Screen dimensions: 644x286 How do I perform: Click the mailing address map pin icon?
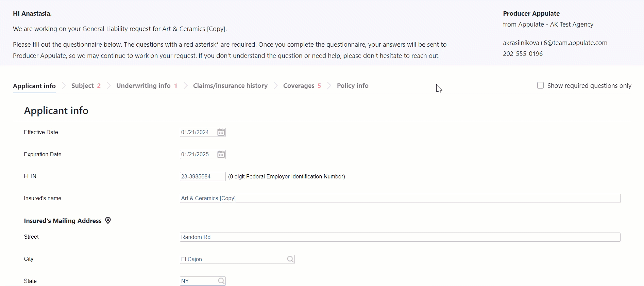(x=108, y=221)
